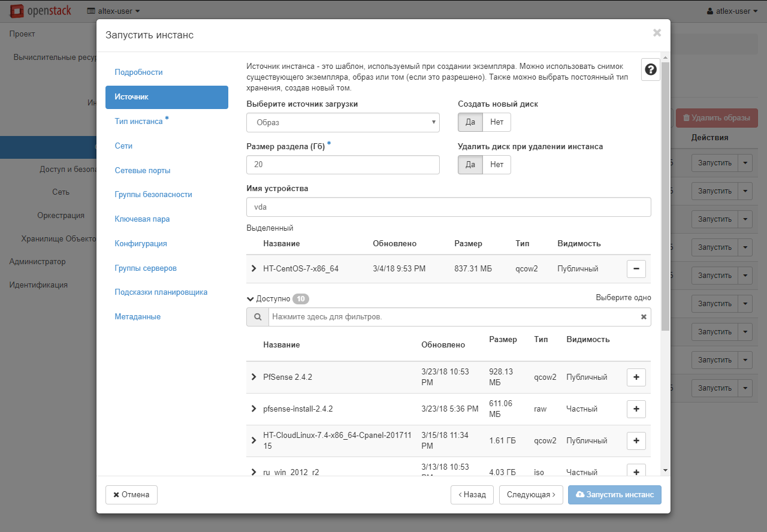
Task: Add HT-CloudLinux image with plus button
Action: (636, 441)
